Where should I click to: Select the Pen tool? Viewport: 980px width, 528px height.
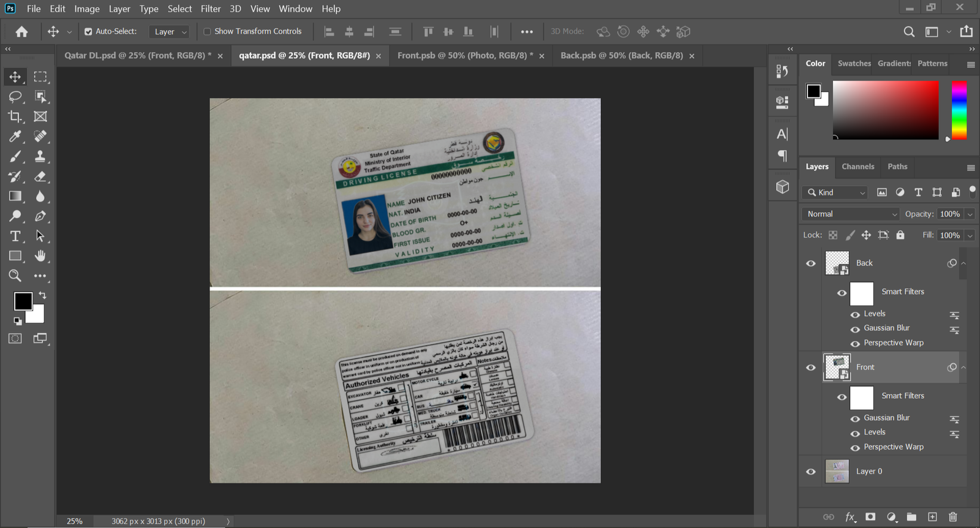(x=40, y=216)
